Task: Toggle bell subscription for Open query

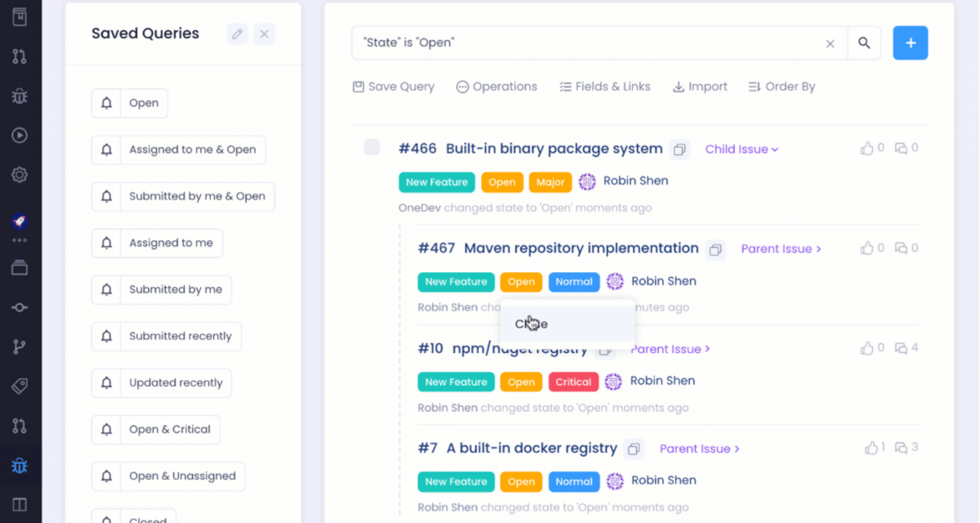Action: (106, 104)
